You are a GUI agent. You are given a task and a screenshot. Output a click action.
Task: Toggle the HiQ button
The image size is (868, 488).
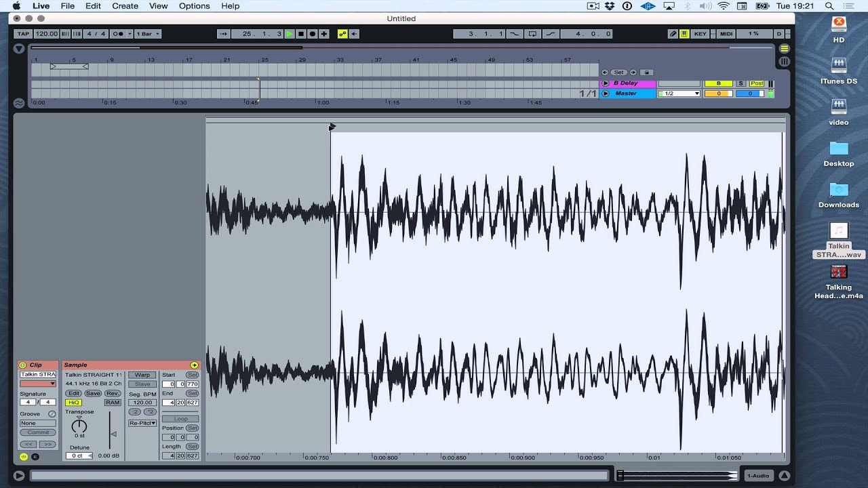[73, 403]
